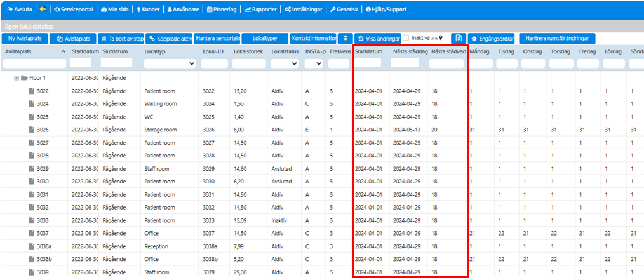The width and height of the screenshot is (644, 280).
Task: Click the document icon for row 3038a
Action: click(31, 246)
